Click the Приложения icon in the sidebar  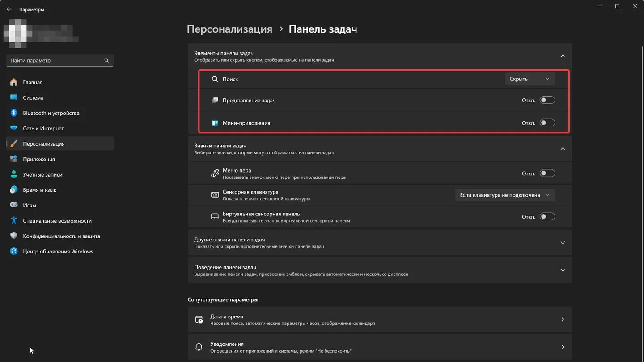[14, 159]
